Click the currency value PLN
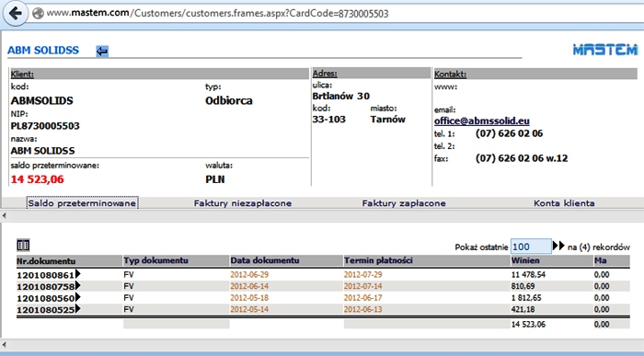 point(214,179)
